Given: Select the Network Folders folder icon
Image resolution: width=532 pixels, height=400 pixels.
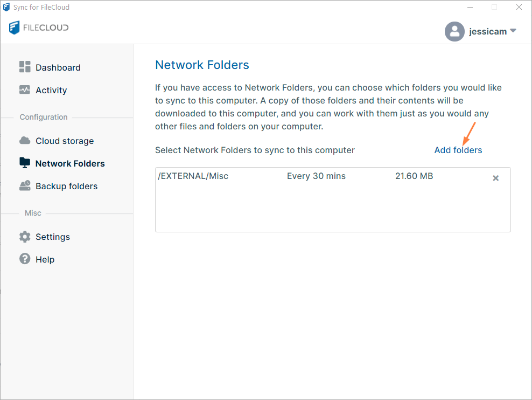Looking at the screenshot, I should pos(25,163).
